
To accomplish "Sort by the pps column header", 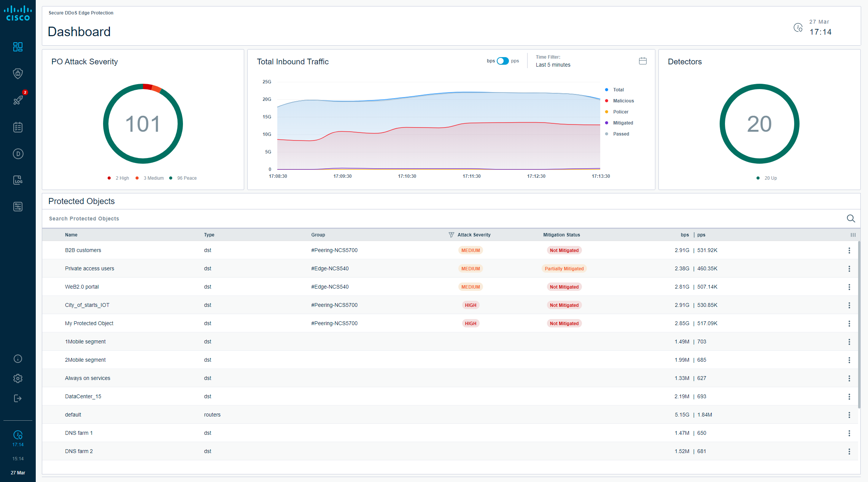I will click(701, 235).
